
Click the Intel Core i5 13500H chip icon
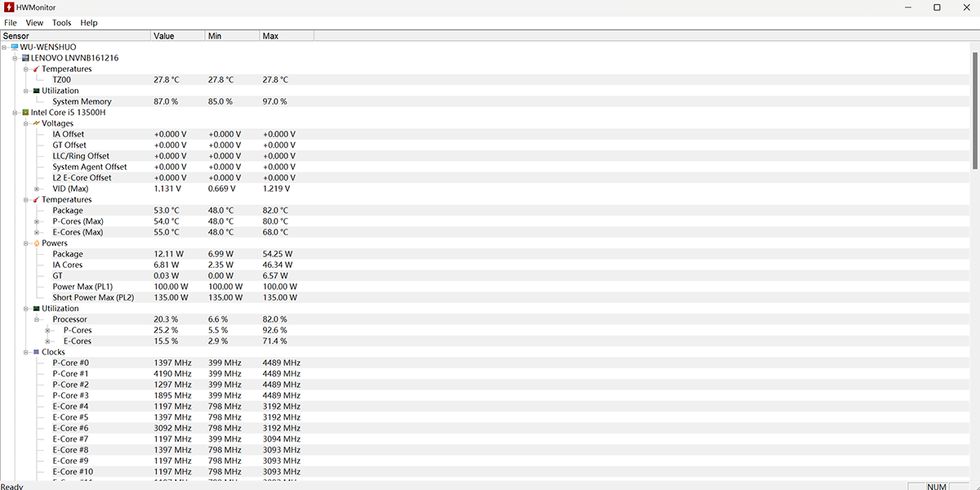(25, 113)
